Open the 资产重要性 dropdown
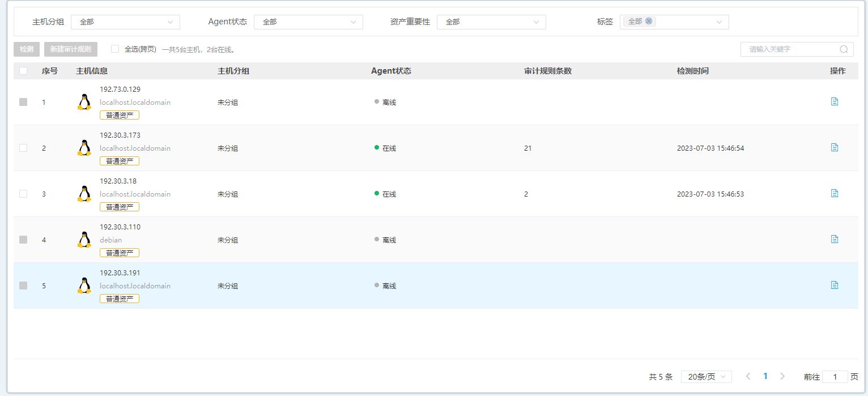The image size is (868, 396). pos(491,22)
